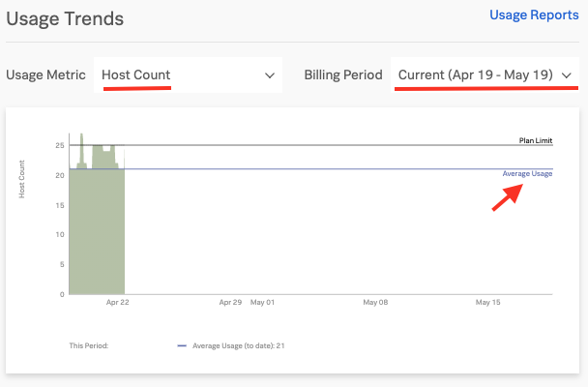The width and height of the screenshot is (588, 387).
Task: Select the blue Average Usage legend line swatch
Action: 182,344
